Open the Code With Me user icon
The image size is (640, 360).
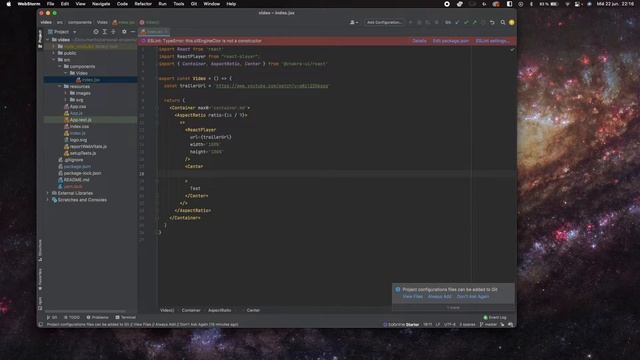point(353,22)
